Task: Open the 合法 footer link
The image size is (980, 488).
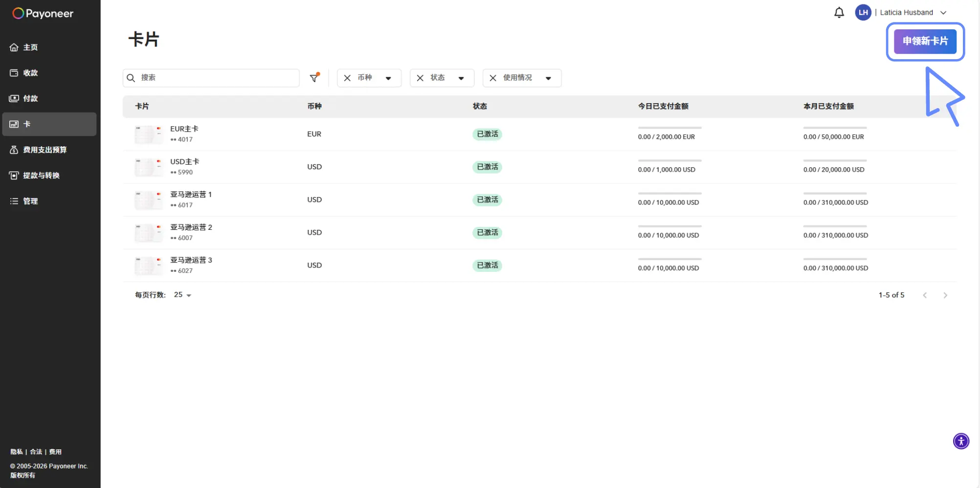Action: pos(36,452)
